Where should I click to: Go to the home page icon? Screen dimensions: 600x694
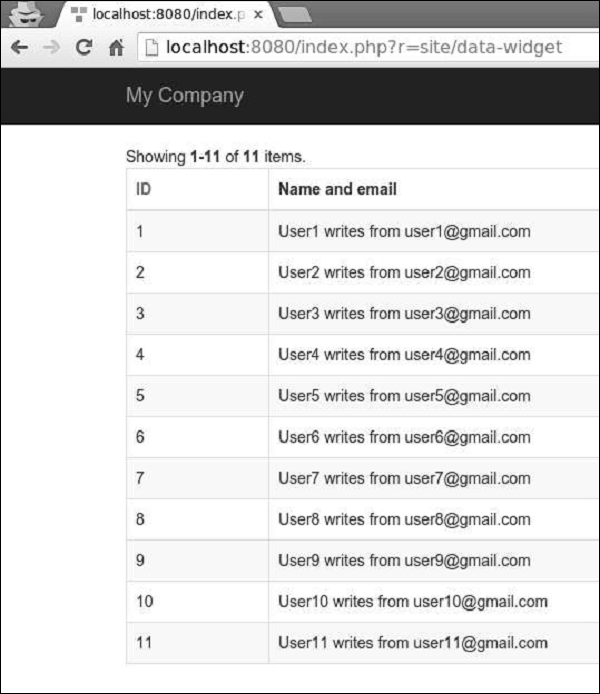click(x=116, y=47)
